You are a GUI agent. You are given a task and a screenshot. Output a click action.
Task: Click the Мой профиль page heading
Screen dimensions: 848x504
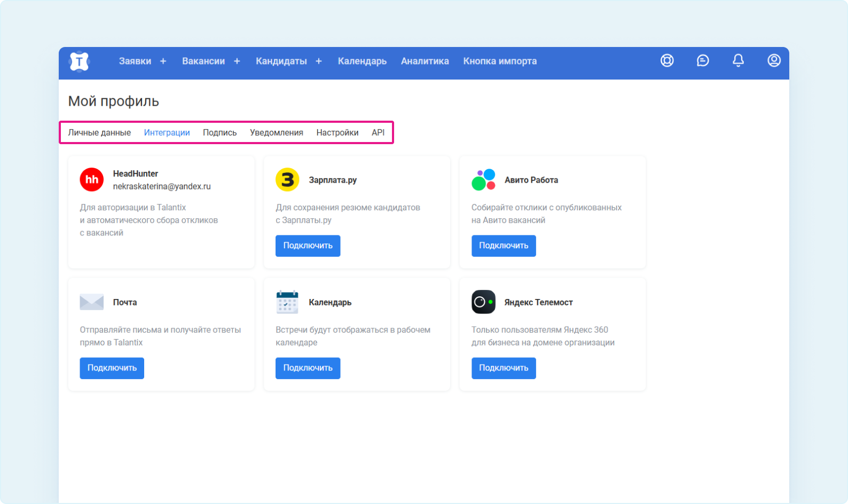(x=114, y=101)
